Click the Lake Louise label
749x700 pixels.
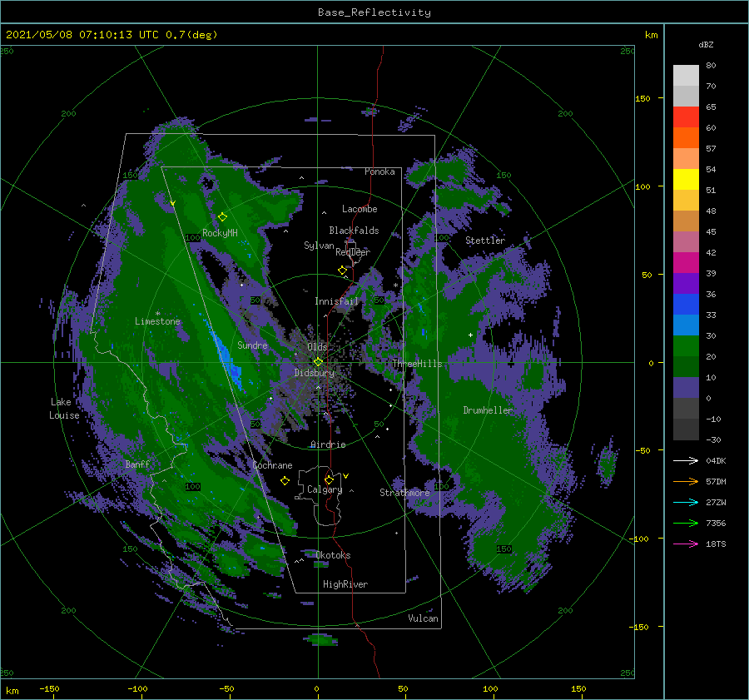click(64, 409)
